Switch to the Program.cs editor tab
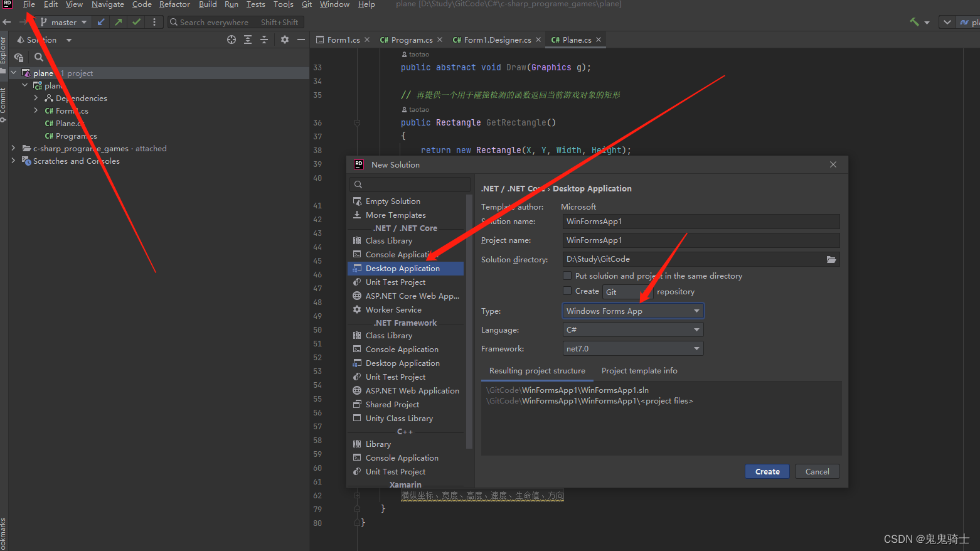This screenshot has height=551, width=980. coord(412,40)
